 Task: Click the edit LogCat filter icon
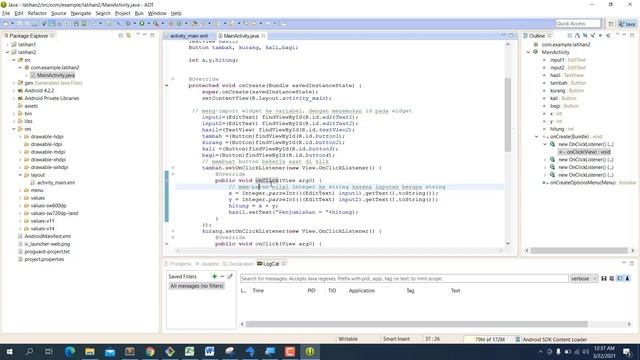click(230, 276)
